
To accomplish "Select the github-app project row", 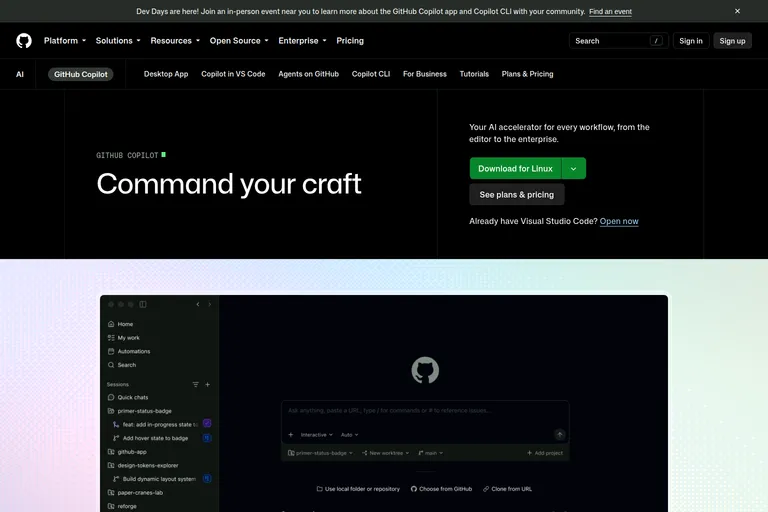I will [x=127, y=452].
